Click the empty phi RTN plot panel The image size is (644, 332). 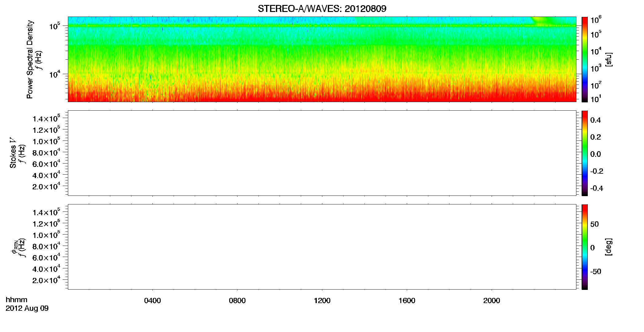point(322,247)
